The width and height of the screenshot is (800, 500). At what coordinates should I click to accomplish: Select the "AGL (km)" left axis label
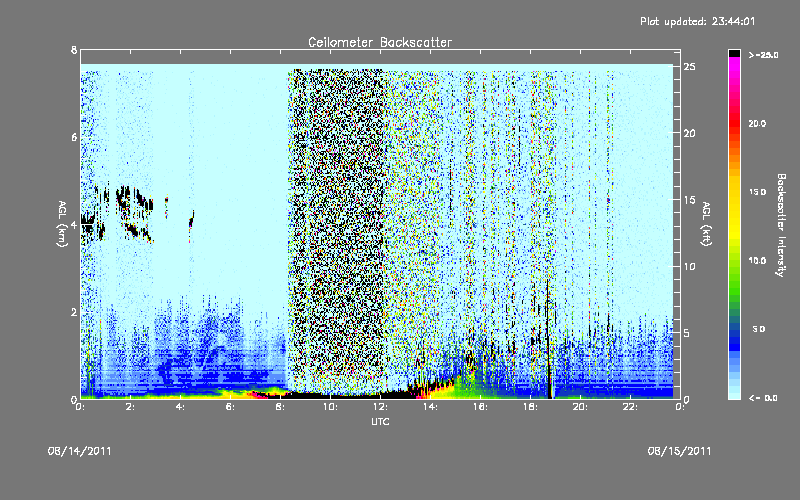tap(62, 224)
